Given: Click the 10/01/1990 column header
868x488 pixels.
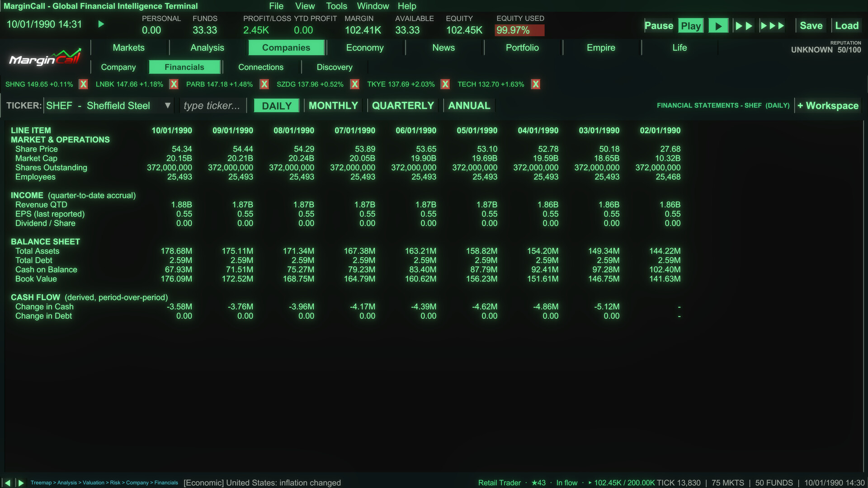Looking at the screenshot, I should coord(172,131).
